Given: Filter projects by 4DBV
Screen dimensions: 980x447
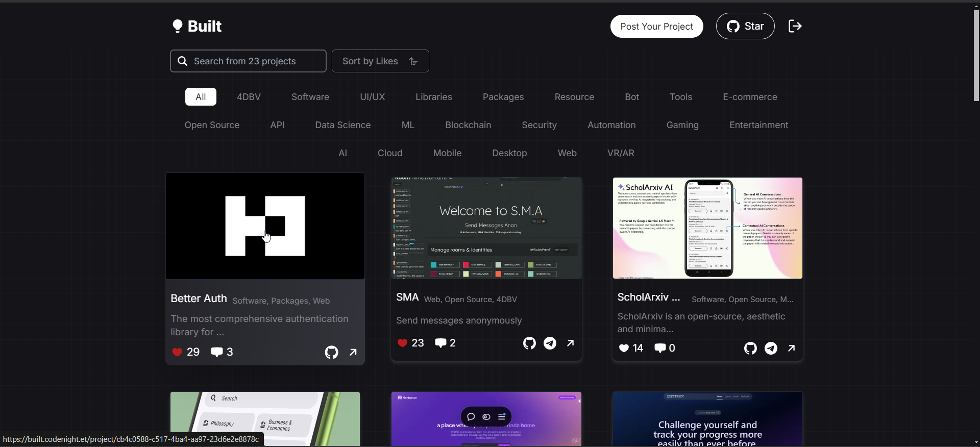Looking at the screenshot, I should point(249,97).
